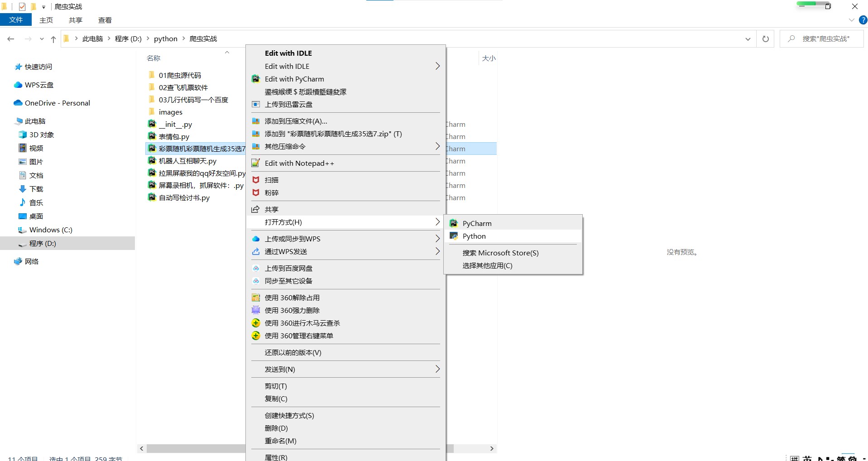Click the Up one level arrow
Image resolution: width=868 pixels, height=461 pixels.
tap(53, 39)
